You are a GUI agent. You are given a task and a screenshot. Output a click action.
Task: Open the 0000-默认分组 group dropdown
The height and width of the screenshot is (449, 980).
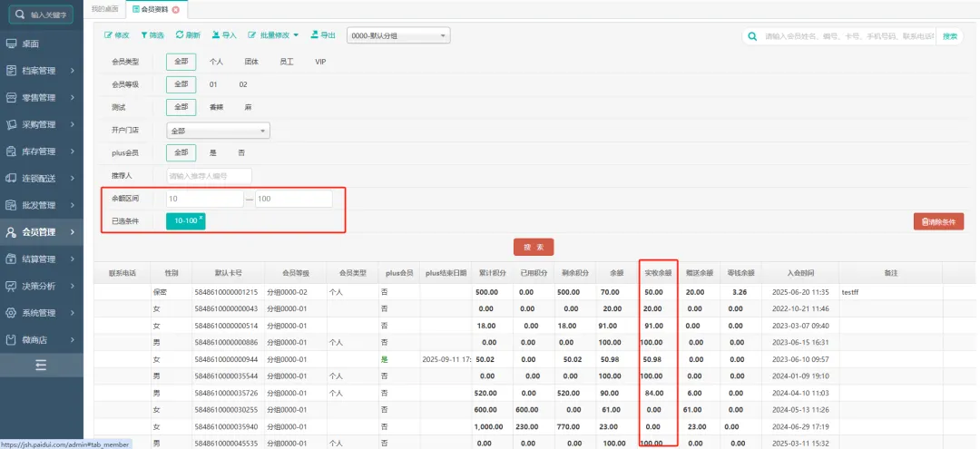click(398, 35)
